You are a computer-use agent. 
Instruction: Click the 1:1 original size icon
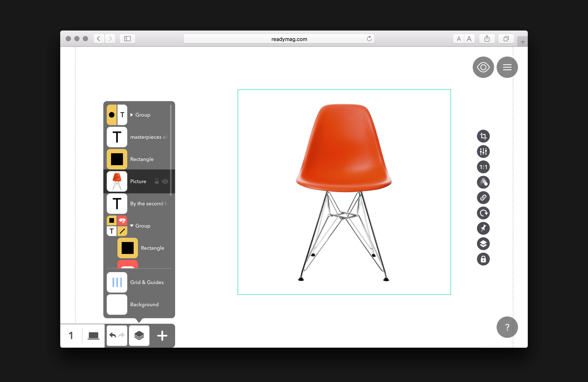pos(483,167)
